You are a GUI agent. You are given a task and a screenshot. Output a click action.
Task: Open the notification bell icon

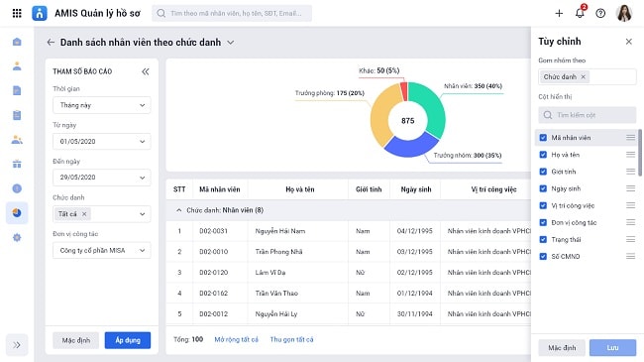tap(580, 13)
